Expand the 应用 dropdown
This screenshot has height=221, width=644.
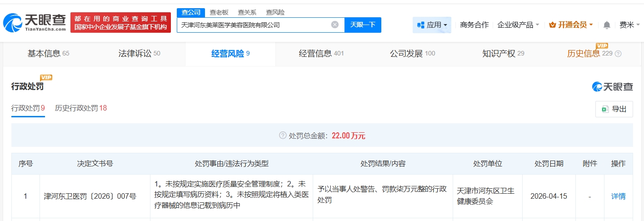pyautogui.click(x=432, y=25)
